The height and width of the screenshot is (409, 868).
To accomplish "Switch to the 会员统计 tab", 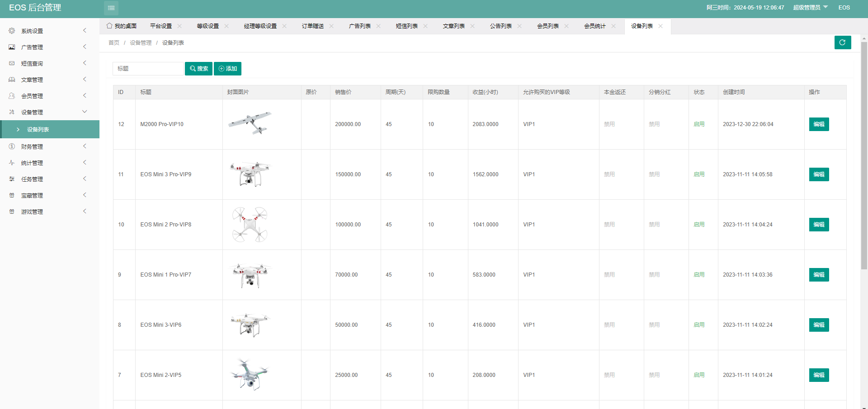I will pos(594,26).
